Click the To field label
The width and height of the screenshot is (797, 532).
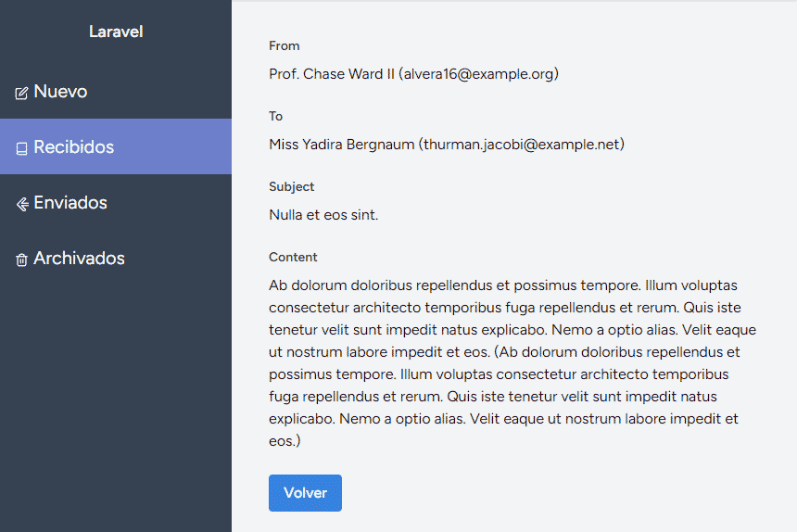275,117
